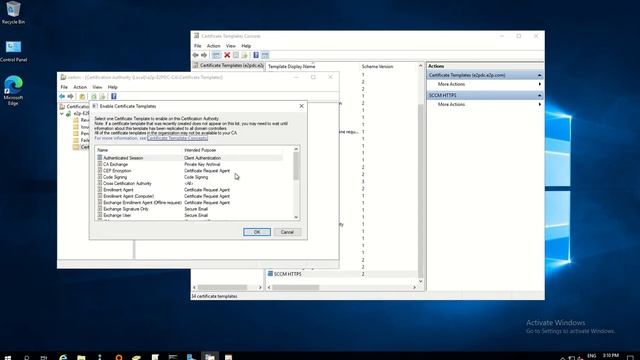640x360 pixels.
Task: Click up arrow of dialog list scrollbar
Action: coord(296,149)
